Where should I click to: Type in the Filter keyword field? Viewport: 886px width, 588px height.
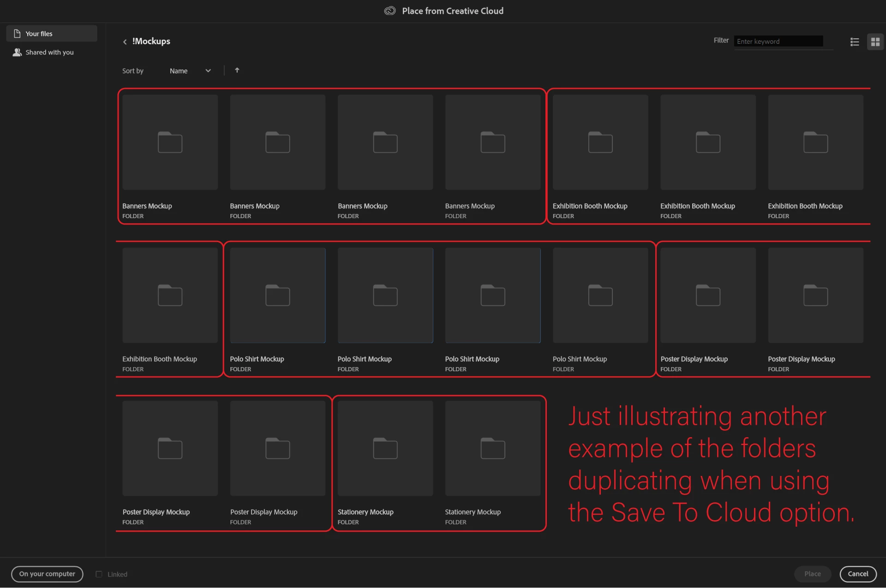point(778,42)
